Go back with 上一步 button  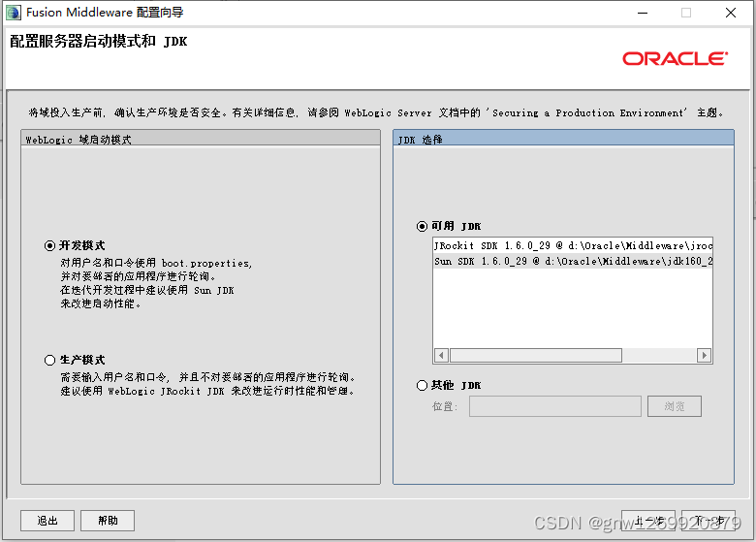click(648, 521)
